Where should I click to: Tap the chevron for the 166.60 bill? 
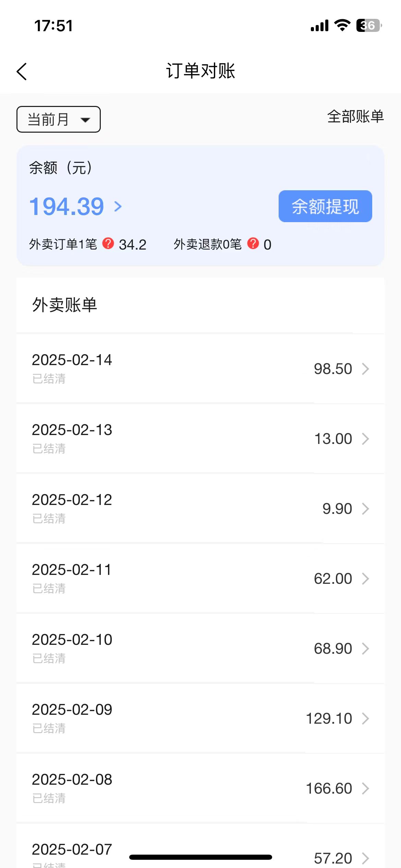point(366,788)
